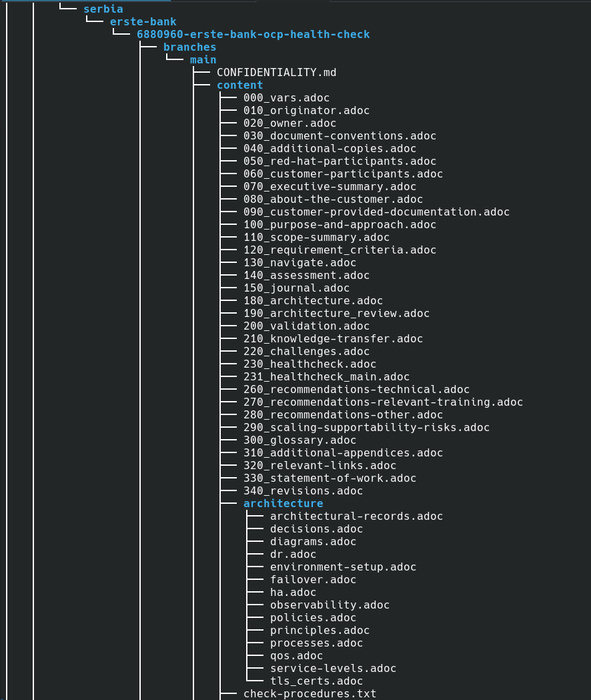Screen dimensions: 591x700
Task: Select the serbia directory entry
Action: coord(103,9)
